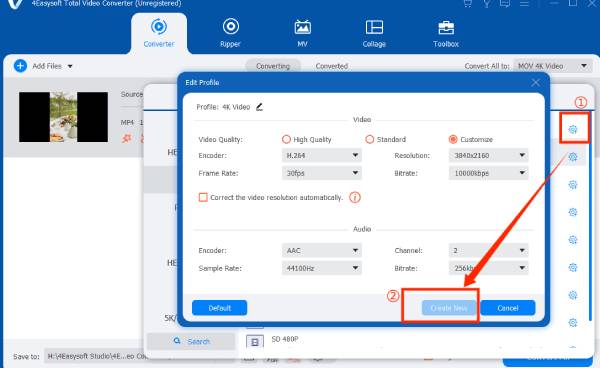Open the Frame Rate 30fps dropdown
This screenshot has height=368, width=600.
tap(321, 173)
